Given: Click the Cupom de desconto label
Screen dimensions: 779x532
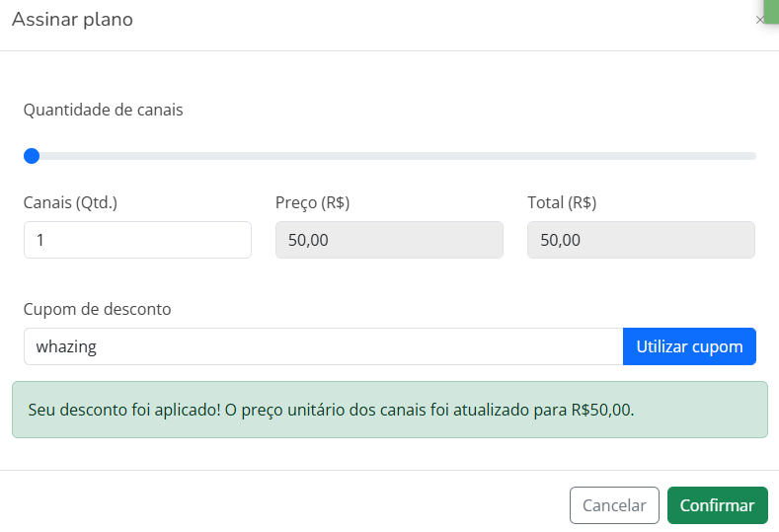Looking at the screenshot, I should click(x=98, y=309).
